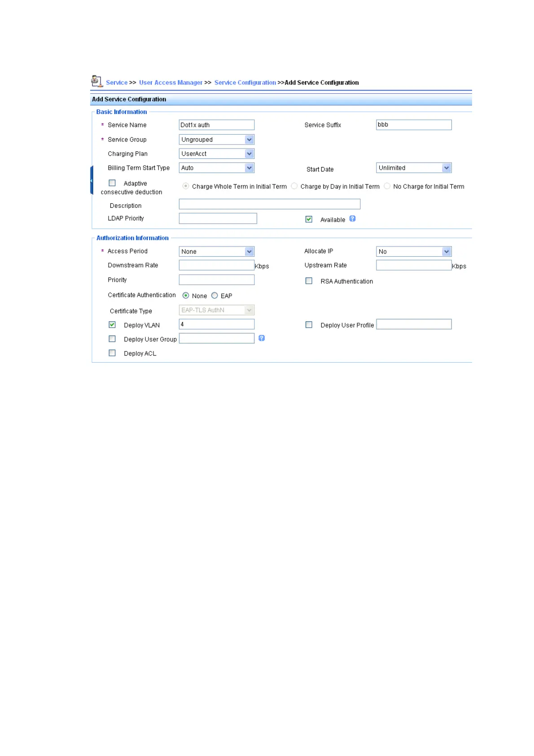
Task: Open the Allocate IP dropdown
Action: [414, 251]
